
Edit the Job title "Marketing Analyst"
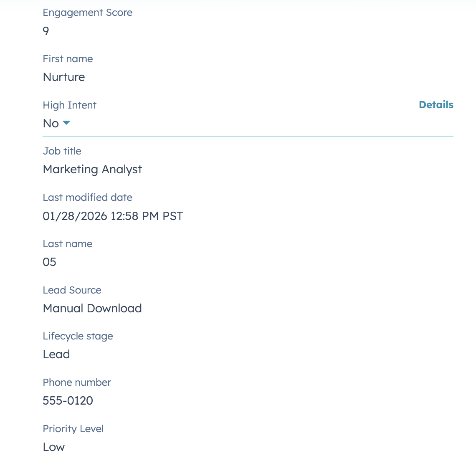(x=92, y=170)
